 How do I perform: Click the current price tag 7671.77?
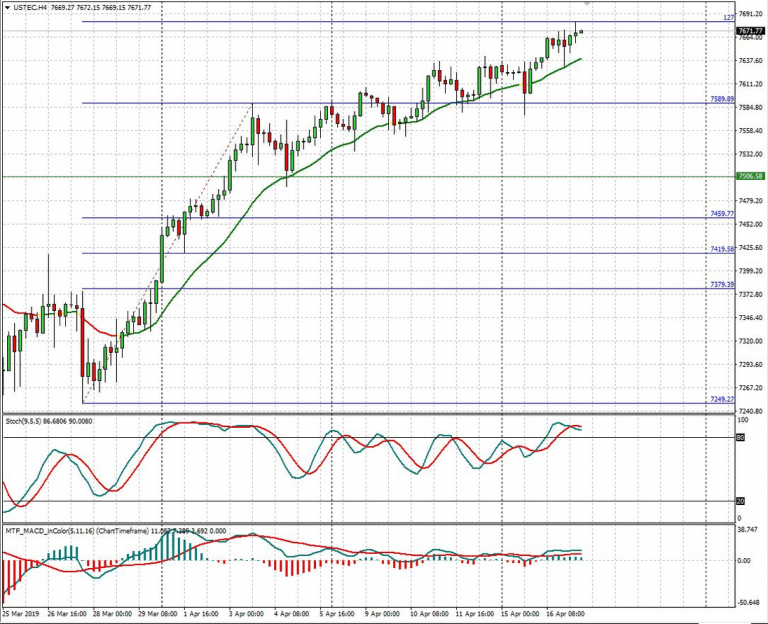(750, 31)
